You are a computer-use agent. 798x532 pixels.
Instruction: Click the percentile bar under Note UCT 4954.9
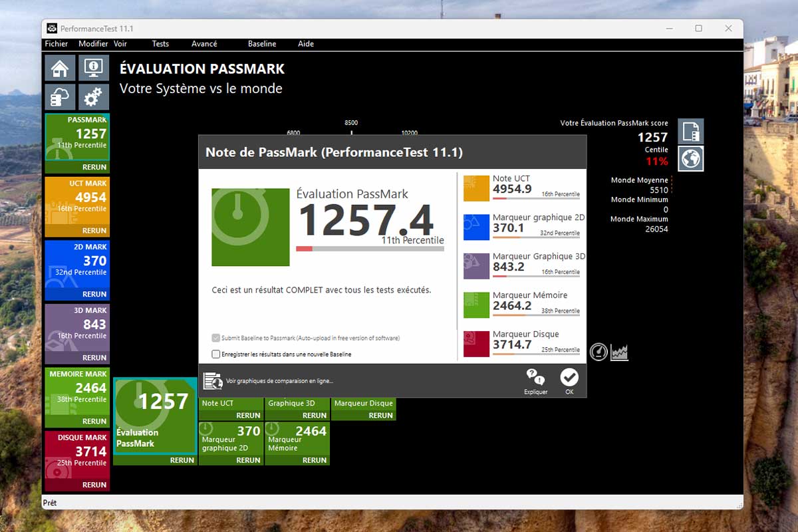point(536,198)
